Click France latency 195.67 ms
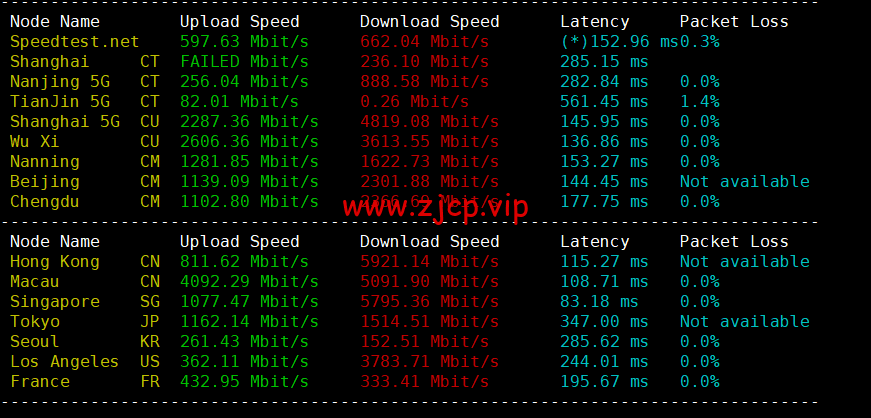Screen dimensions: 871x418 pyautogui.click(x=604, y=381)
